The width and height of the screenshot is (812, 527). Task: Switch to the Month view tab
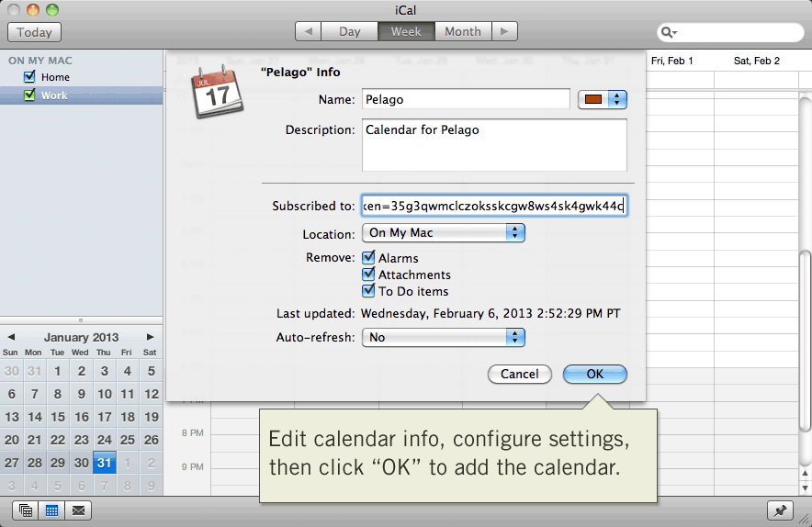[x=463, y=31]
